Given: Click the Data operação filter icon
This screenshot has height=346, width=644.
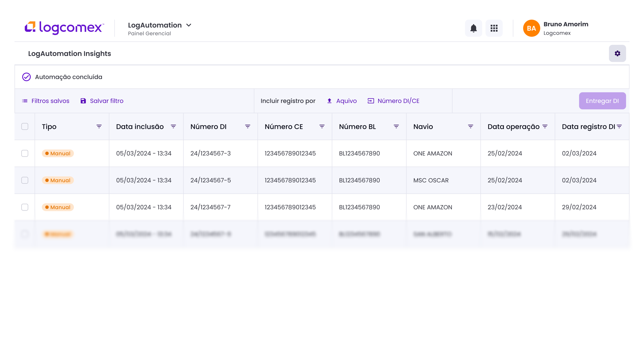Looking at the screenshot, I should click(545, 126).
